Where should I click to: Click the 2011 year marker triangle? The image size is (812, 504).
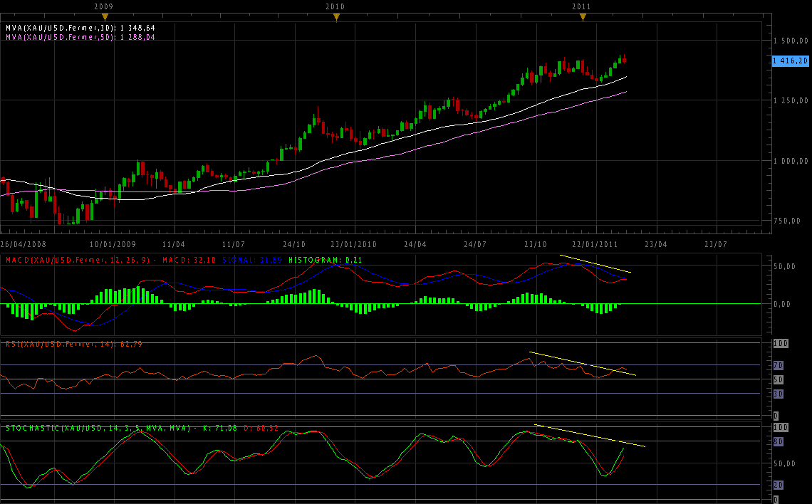[x=582, y=17]
